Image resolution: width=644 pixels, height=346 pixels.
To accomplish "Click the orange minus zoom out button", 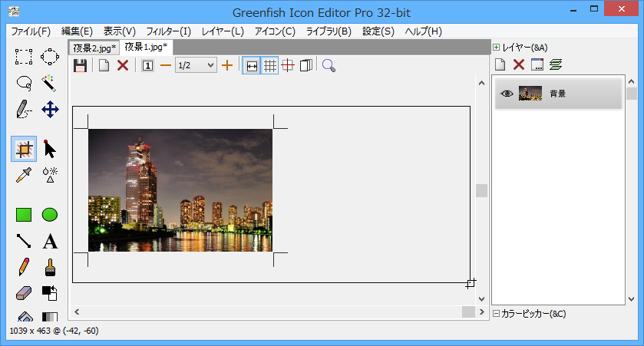I will tap(165, 66).
